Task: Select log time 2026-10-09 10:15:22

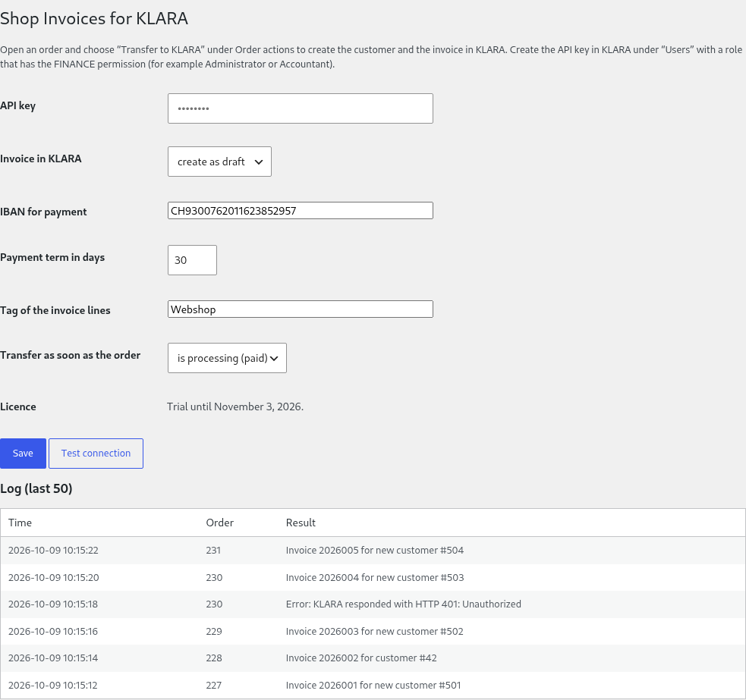Action: (53, 550)
